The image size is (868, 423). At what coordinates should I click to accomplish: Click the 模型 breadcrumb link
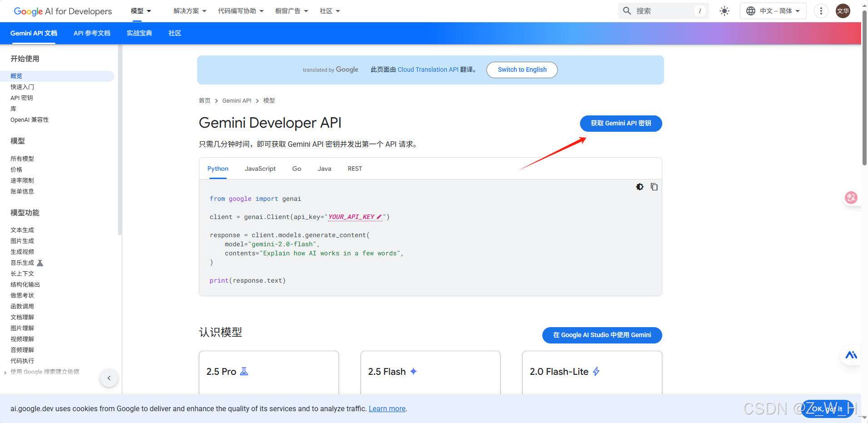269,100
